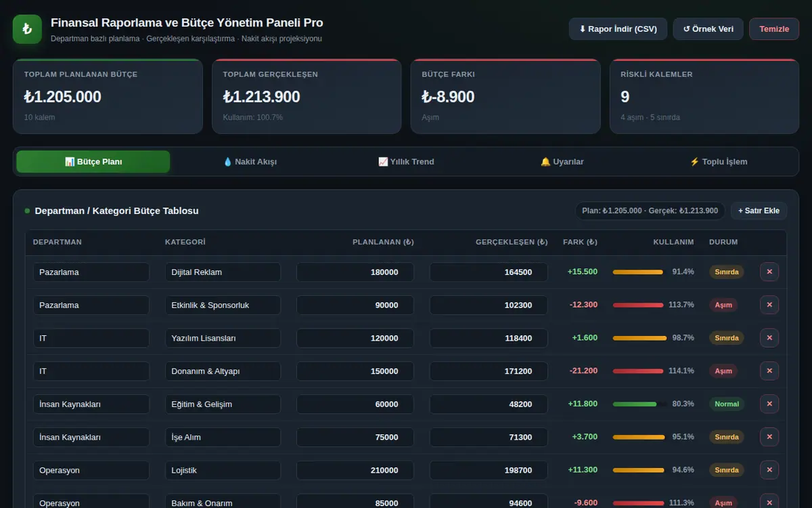This screenshot has height=508, width=812.
Task: Load sample data with Örnek Veri
Action: pos(708,29)
